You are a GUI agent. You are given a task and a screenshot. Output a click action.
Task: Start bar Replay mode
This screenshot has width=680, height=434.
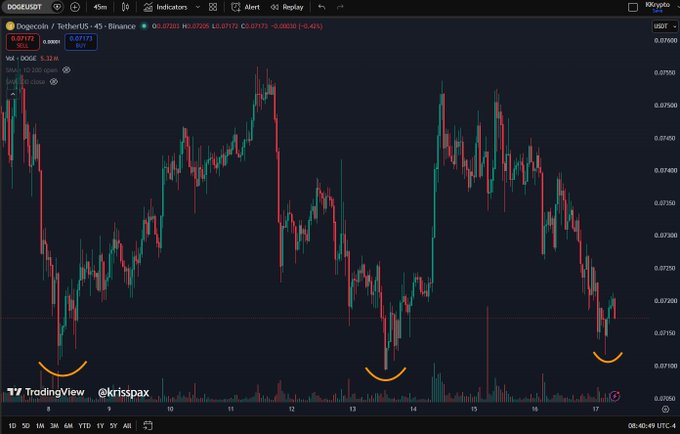(287, 7)
